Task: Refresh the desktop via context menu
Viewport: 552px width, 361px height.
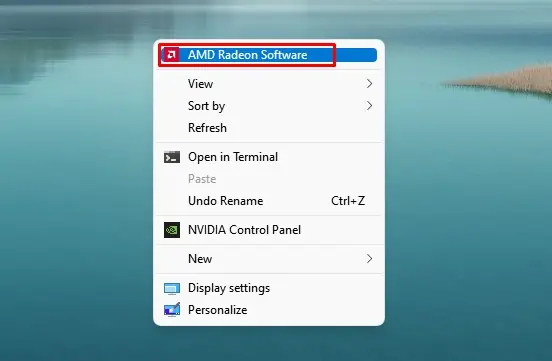Action: (x=269, y=128)
